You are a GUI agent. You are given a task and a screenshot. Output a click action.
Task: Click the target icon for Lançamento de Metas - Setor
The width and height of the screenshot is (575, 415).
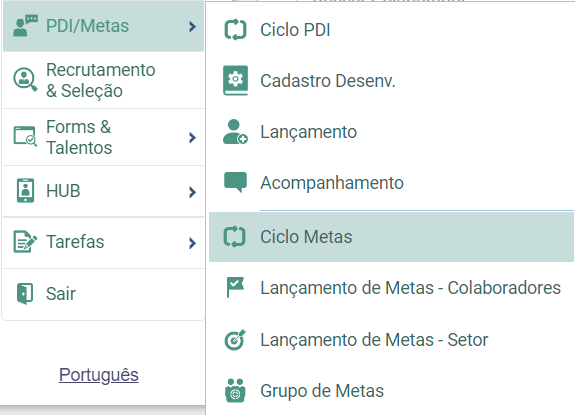[x=235, y=340]
